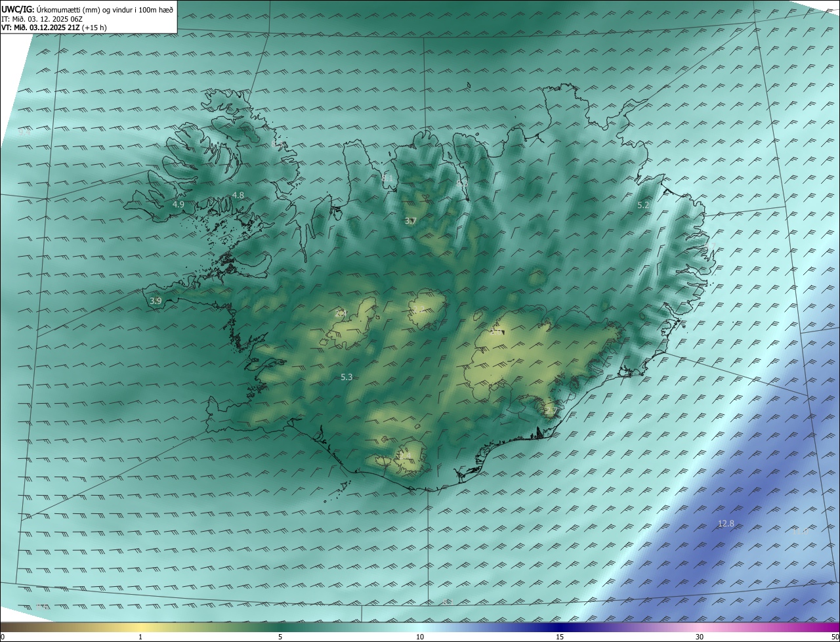Click the colorbar tick label 15

tap(560, 637)
